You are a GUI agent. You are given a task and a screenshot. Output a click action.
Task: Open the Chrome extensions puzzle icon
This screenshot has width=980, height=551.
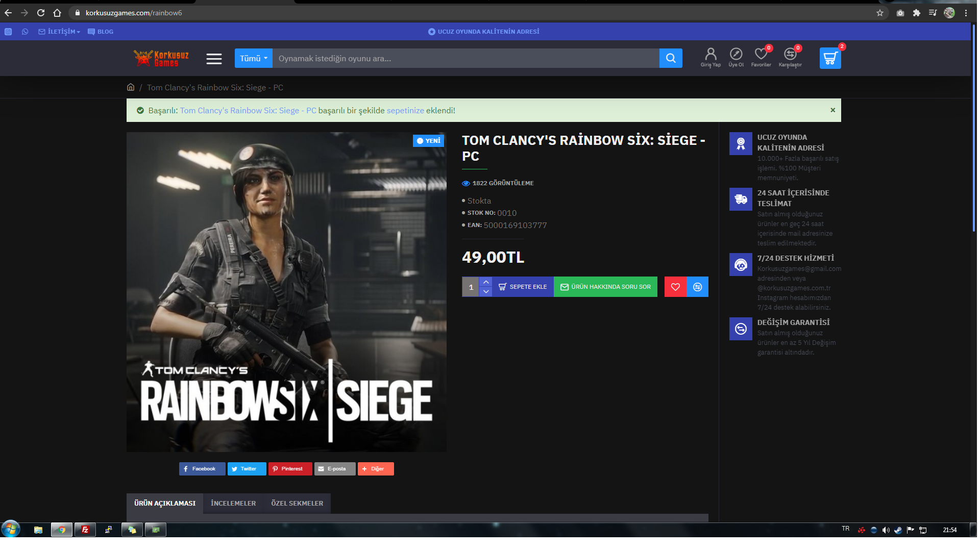917,13
